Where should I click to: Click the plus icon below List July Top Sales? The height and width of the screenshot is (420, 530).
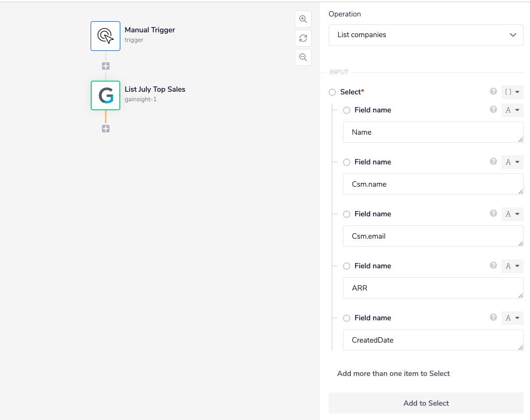point(105,128)
